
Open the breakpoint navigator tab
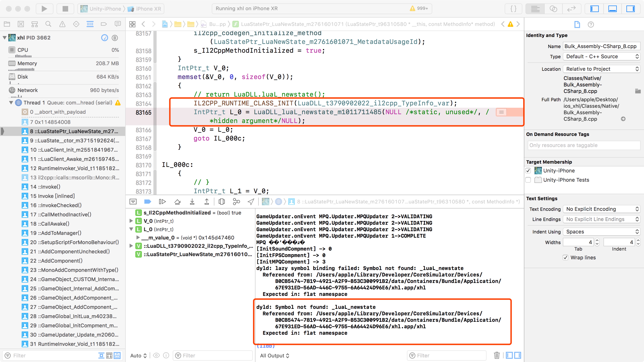pyautogui.click(x=104, y=24)
